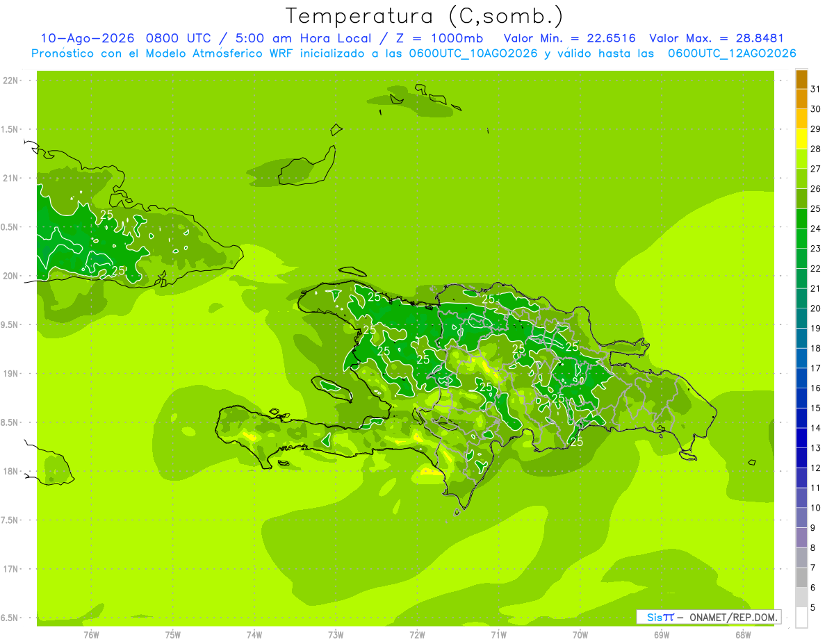This screenshot has height=644, width=834.
Task: Click the white 5 degree legend swatch
Action: (801, 618)
